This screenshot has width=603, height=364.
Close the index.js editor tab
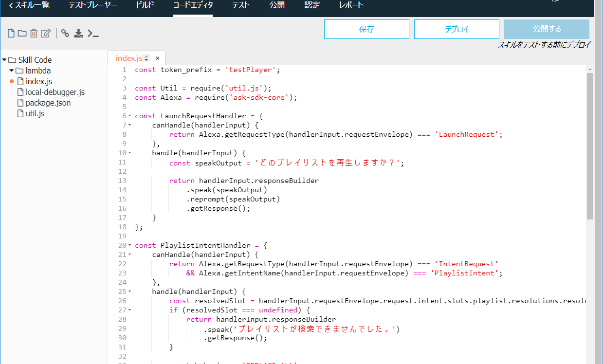[157, 58]
